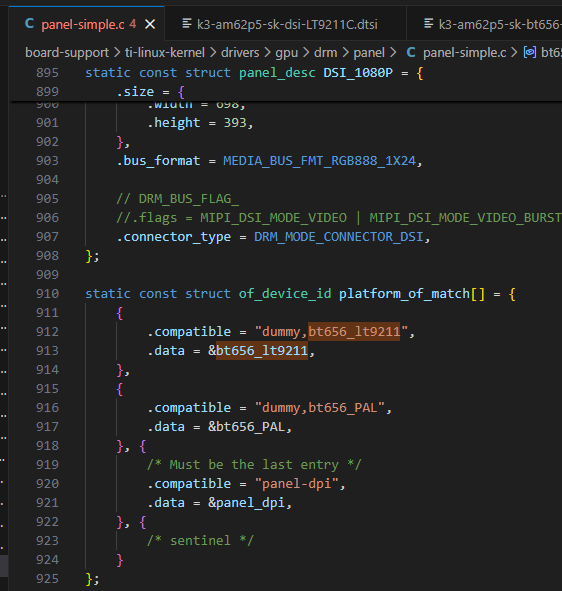Click .height = 393 value
The width and height of the screenshot is (562, 591).
click(235, 123)
